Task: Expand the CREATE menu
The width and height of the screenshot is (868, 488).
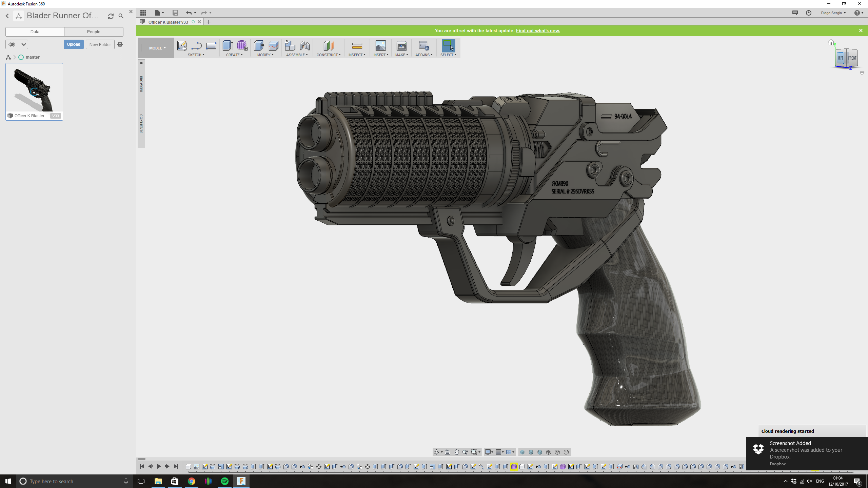Action: click(234, 55)
